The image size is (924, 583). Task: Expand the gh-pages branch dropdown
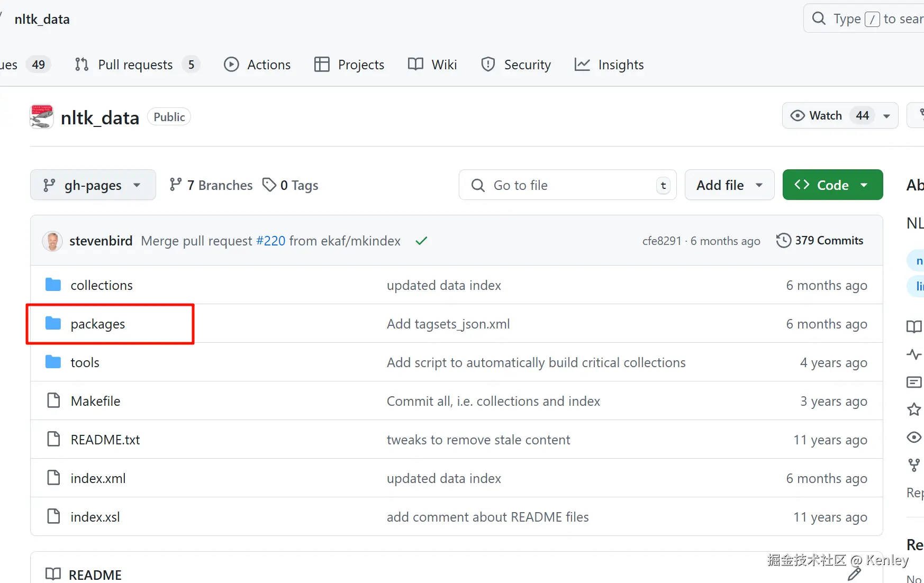pos(93,185)
